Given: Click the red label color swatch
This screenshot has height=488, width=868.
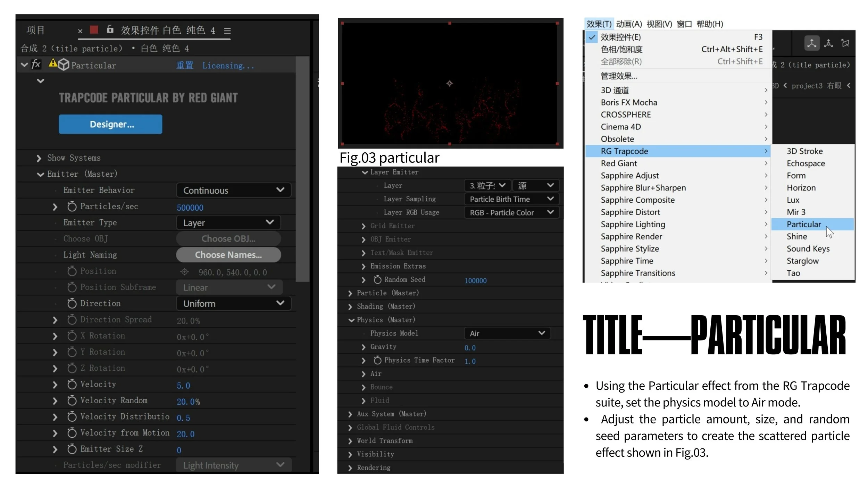Looking at the screenshot, I should tap(94, 30).
